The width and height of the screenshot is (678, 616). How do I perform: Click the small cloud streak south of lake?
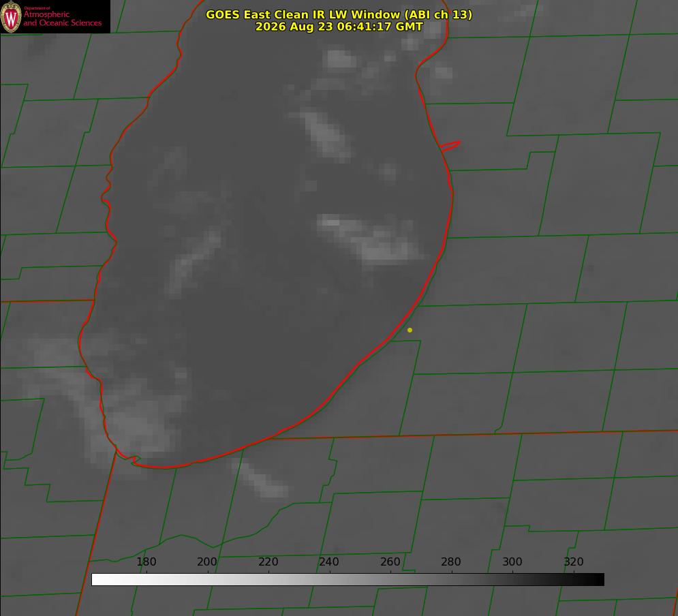260,479
